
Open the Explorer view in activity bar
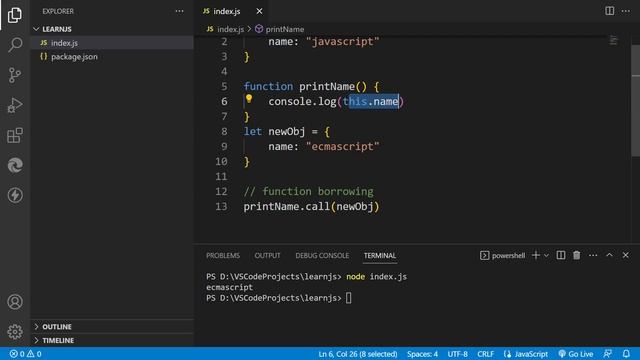15,15
